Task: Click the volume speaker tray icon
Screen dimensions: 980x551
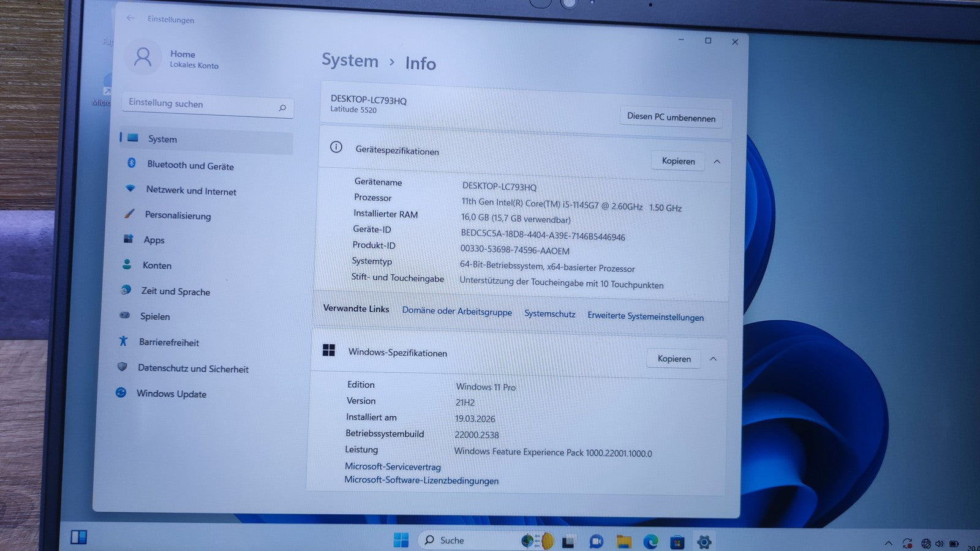Action: click(940, 544)
